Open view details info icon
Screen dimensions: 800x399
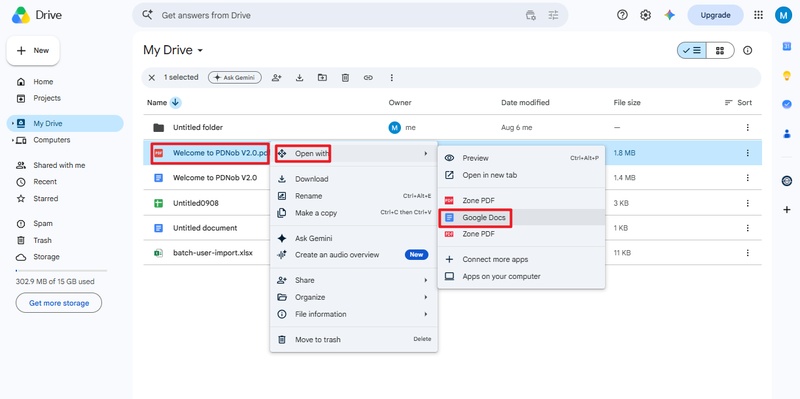click(747, 51)
